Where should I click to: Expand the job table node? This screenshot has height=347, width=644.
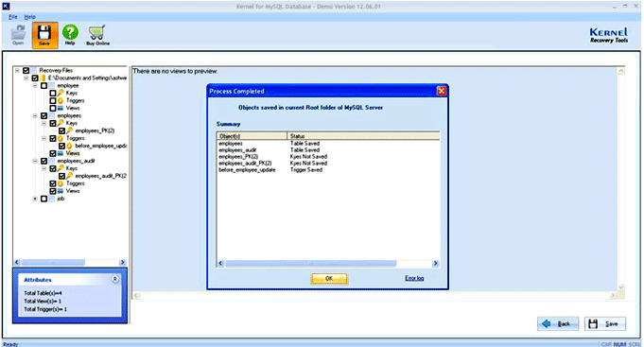(x=35, y=199)
